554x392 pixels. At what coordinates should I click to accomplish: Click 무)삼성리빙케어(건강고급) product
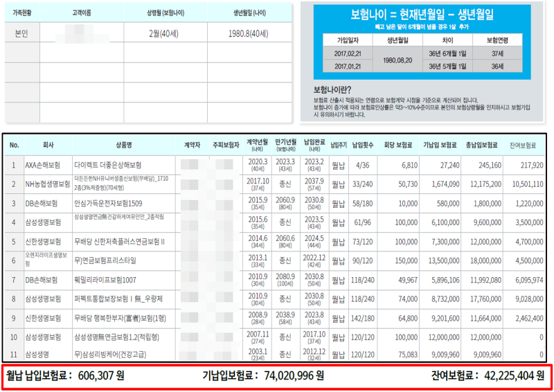110,354
